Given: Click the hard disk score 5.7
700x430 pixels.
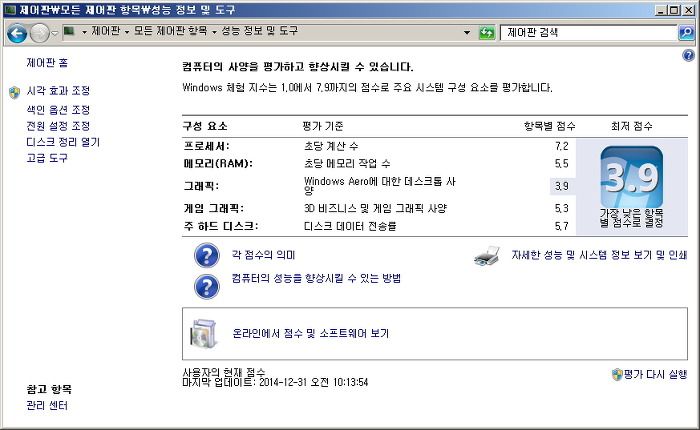Looking at the screenshot, I should click(562, 226).
